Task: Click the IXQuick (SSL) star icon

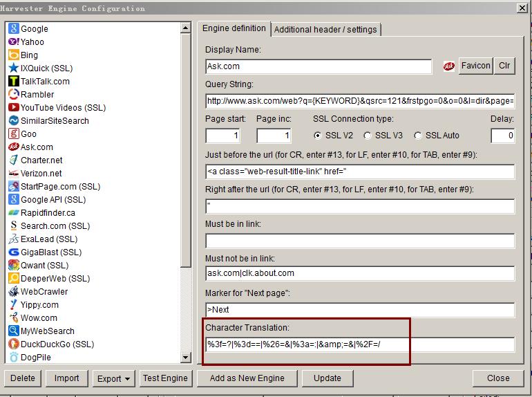Action: pyautogui.click(x=14, y=68)
